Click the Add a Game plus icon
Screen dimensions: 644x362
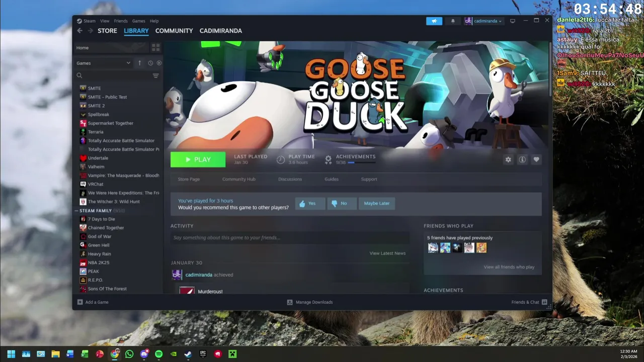point(80,302)
